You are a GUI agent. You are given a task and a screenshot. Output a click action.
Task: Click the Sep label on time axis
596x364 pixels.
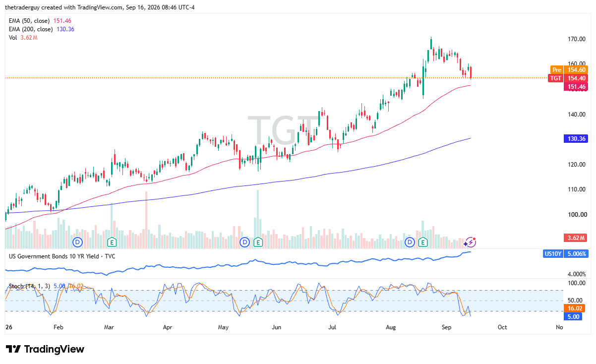(447, 327)
